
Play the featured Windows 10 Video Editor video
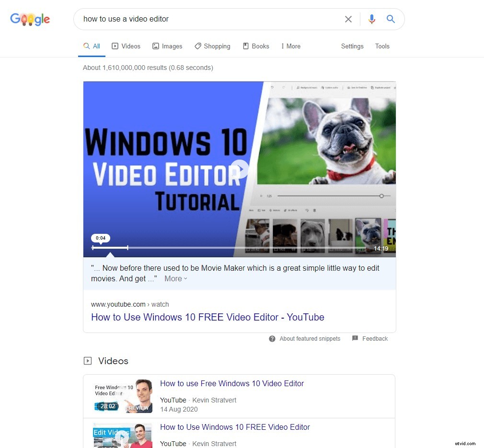239,169
